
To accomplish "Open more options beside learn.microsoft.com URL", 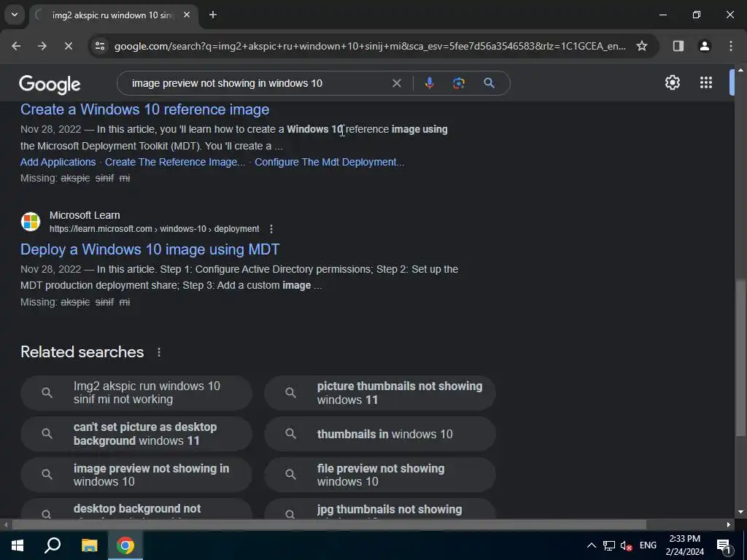I will coord(271,229).
